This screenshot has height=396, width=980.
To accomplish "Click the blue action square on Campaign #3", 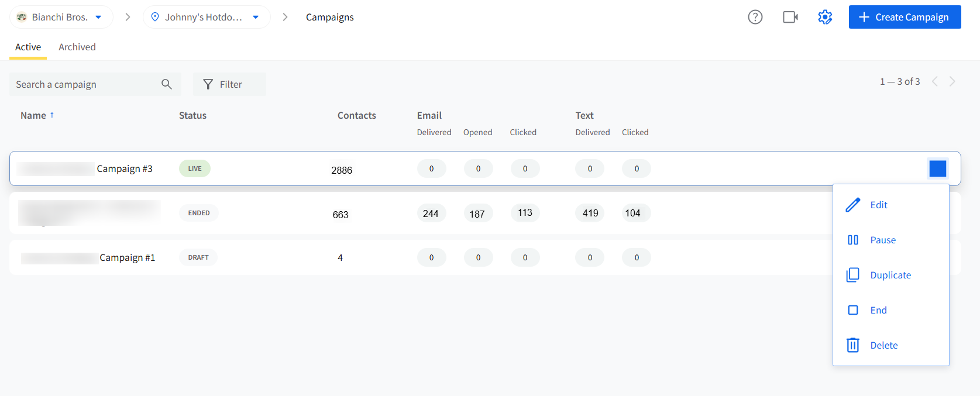I will 938,168.
